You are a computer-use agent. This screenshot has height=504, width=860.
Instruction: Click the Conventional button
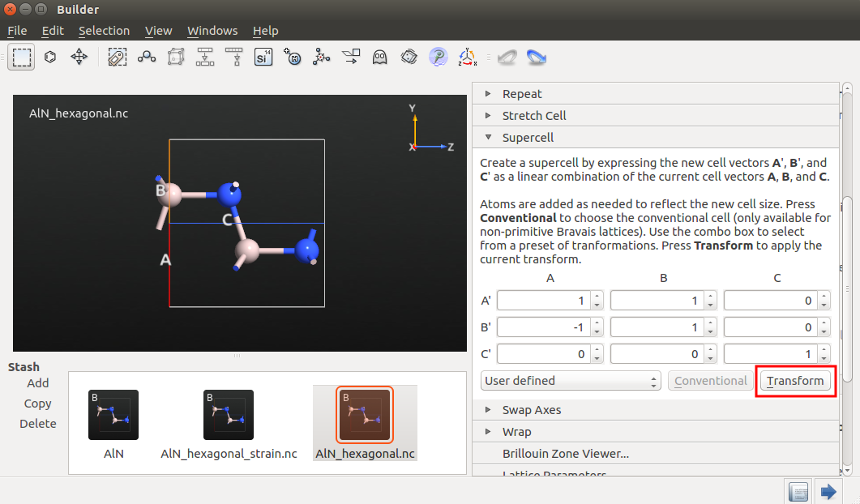[x=710, y=381]
